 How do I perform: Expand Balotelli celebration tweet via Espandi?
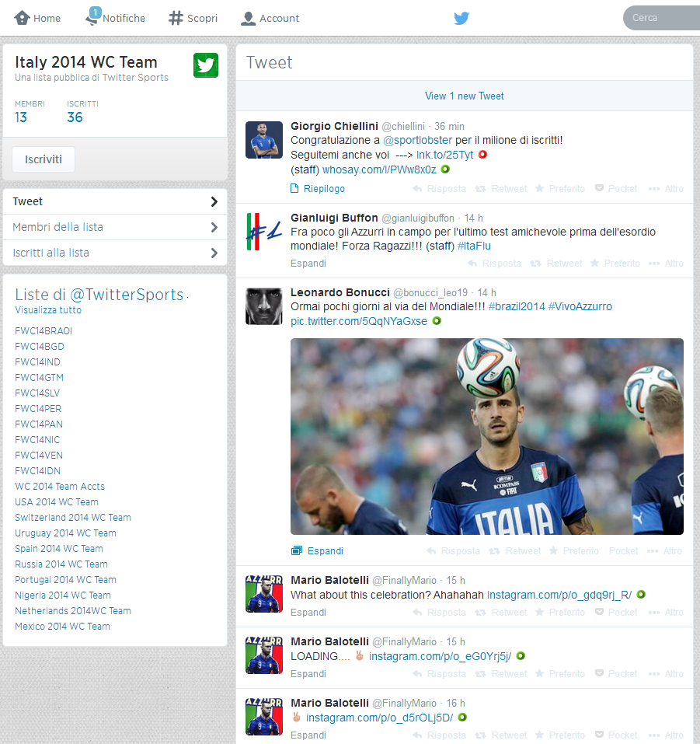coord(308,613)
